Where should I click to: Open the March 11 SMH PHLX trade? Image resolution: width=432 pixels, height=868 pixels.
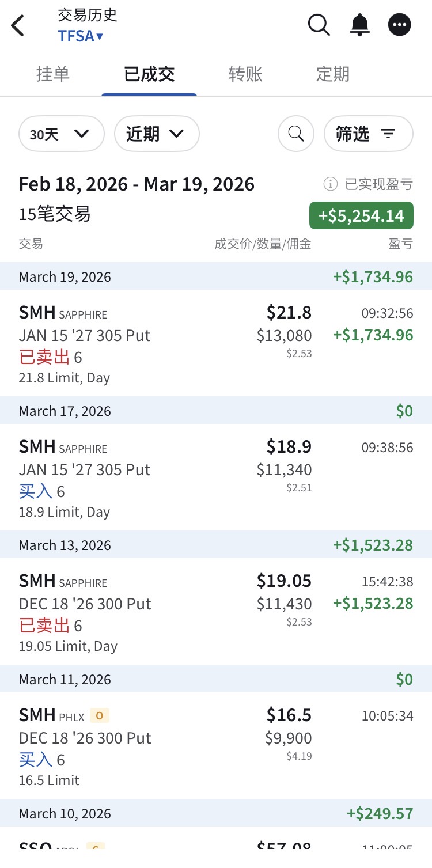(x=216, y=746)
